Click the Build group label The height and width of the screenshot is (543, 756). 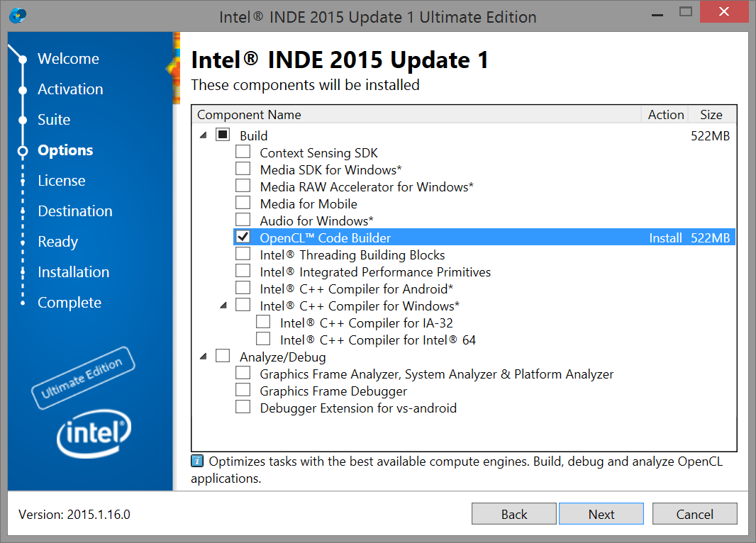[x=254, y=135]
